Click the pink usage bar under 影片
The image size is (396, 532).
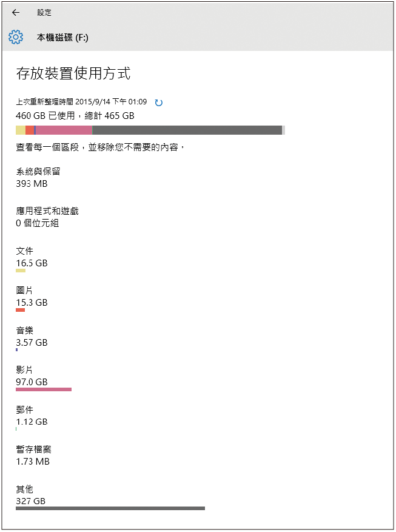point(44,389)
